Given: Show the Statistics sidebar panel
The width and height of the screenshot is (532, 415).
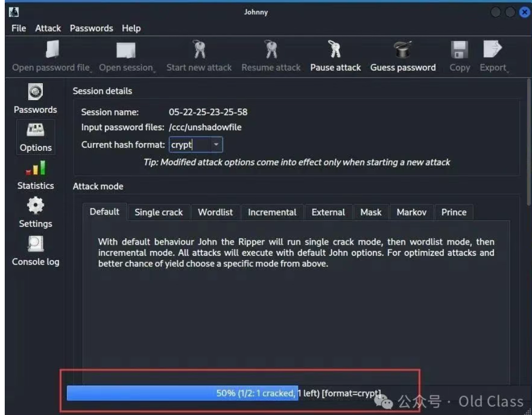Looking at the screenshot, I should (x=36, y=175).
